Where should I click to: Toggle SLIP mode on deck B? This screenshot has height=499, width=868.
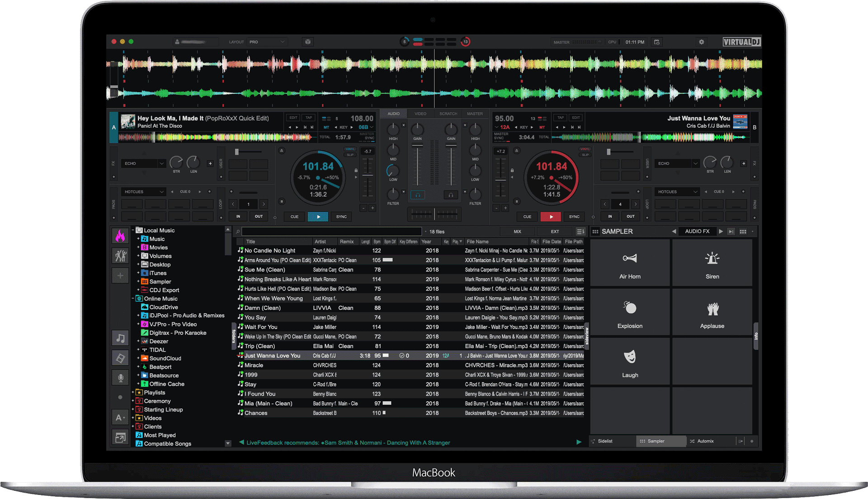tap(585, 155)
